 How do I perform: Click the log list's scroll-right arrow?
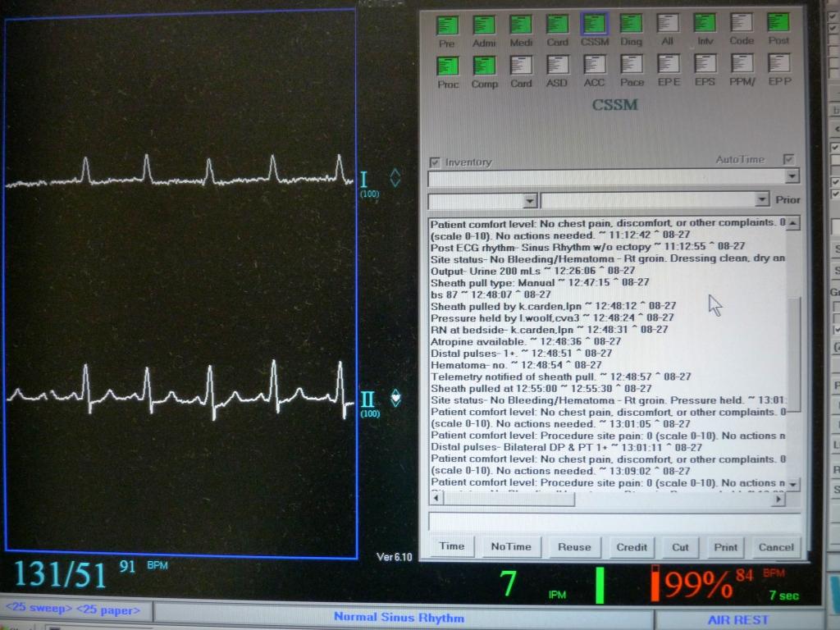click(778, 499)
